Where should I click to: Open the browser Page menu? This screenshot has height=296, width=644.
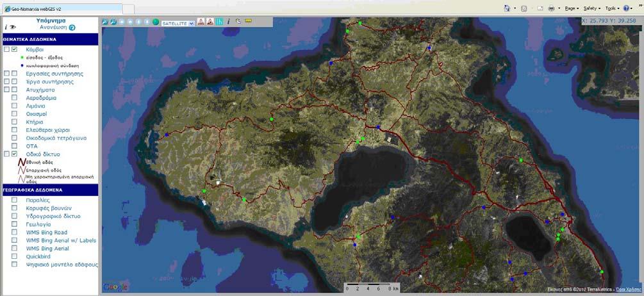[572, 8]
